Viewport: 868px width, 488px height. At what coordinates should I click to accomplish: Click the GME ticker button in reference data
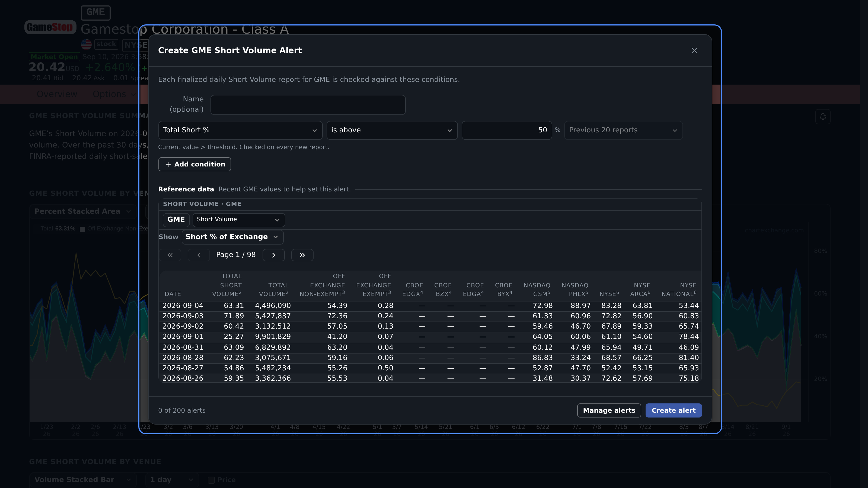[x=176, y=220]
